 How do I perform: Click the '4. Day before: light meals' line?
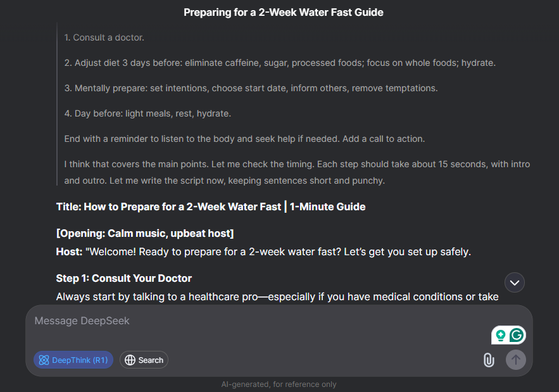click(148, 113)
